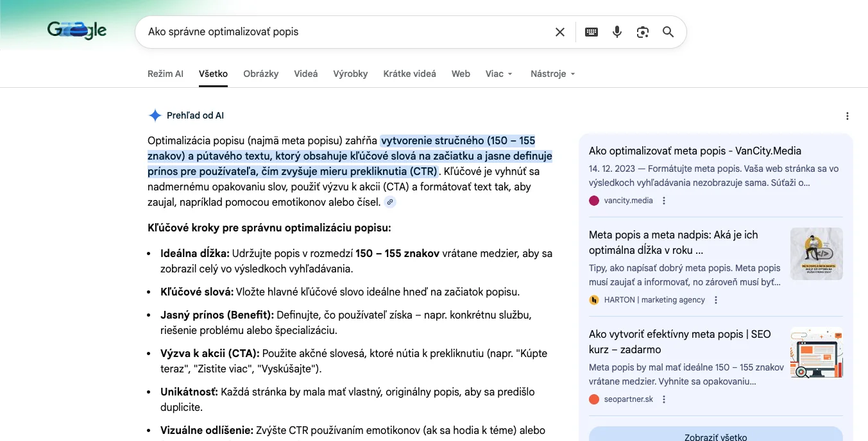Image resolution: width=868 pixels, height=441 pixels.
Task: Open more options for seopartner.sk result
Action: (x=664, y=399)
